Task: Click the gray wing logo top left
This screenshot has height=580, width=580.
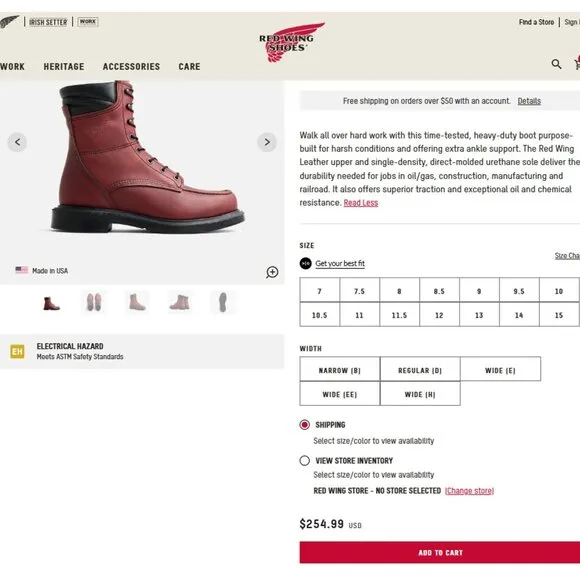Action: [10, 21]
